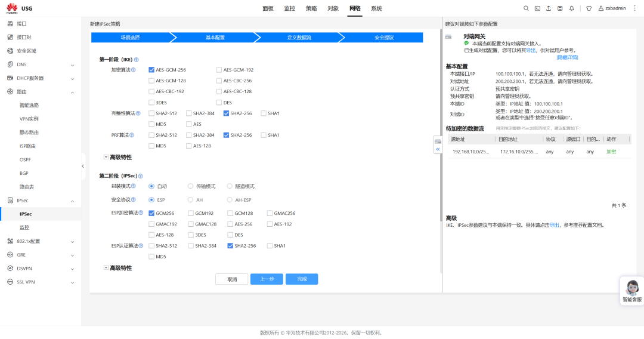644x339 pixels.
Task: Switch to 策略 top tab
Action: (x=311, y=8)
